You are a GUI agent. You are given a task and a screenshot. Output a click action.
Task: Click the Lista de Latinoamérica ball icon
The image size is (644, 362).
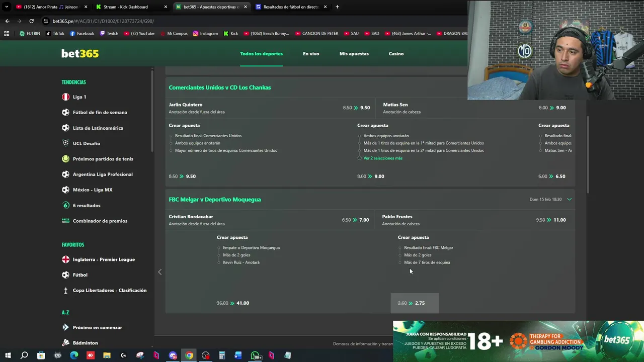(65, 128)
